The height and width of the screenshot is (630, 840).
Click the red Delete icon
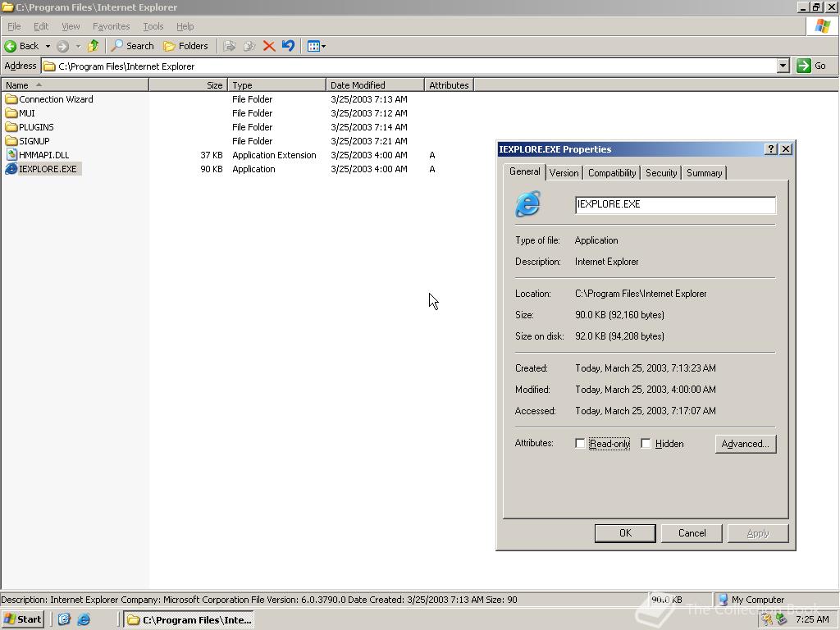pyautogui.click(x=269, y=46)
